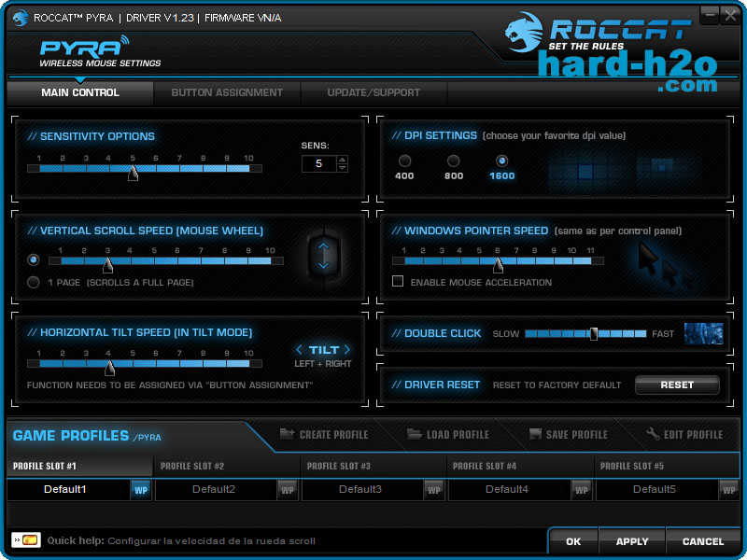Viewport: 747px width, 560px height.
Task: Apply the current settings
Action: point(632,541)
